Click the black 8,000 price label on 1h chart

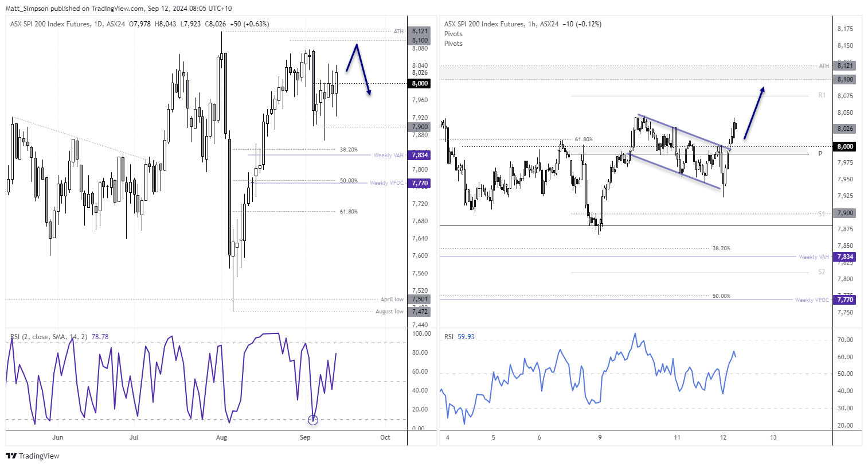(x=845, y=146)
